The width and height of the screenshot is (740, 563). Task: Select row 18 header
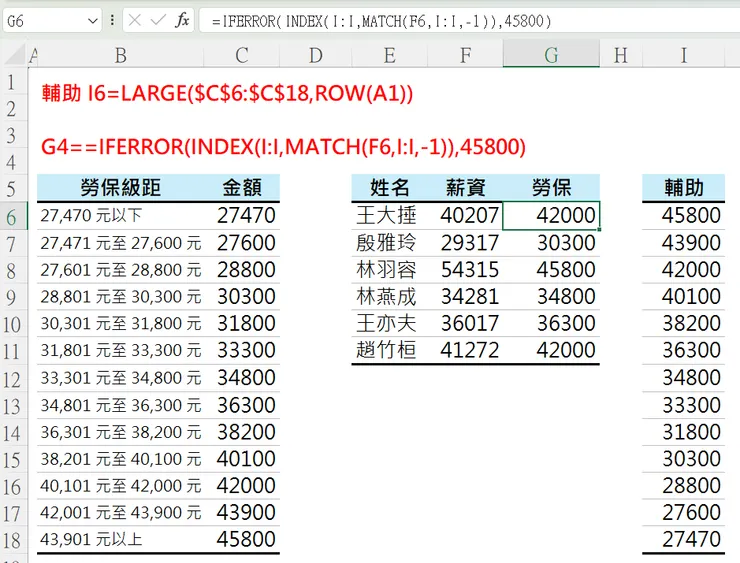point(13,540)
